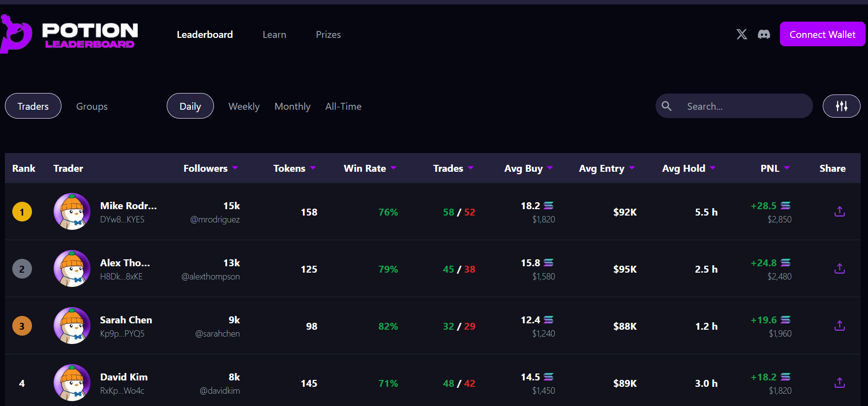Click wallet address H8Dk...8xKE

click(x=121, y=277)
